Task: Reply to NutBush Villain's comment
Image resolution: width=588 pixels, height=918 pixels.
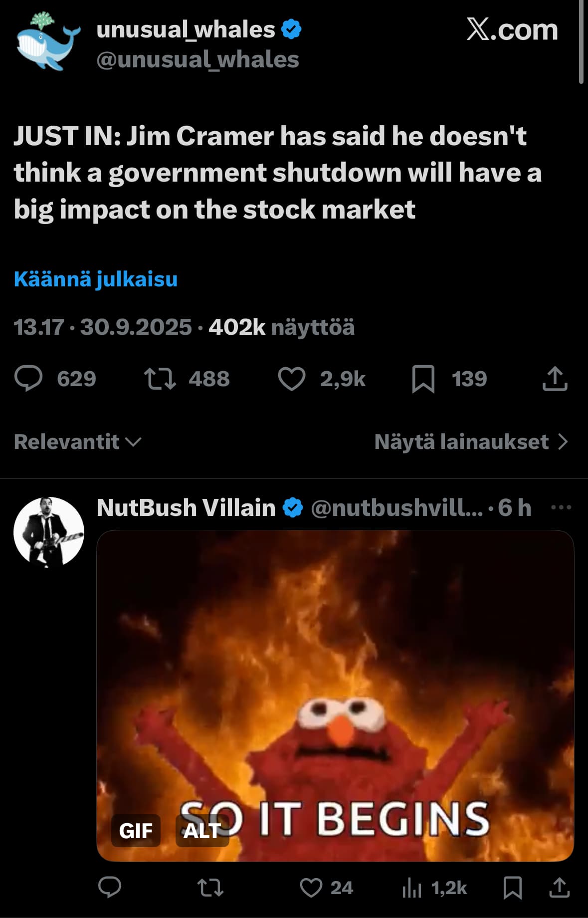Action: tap(110, 888)
